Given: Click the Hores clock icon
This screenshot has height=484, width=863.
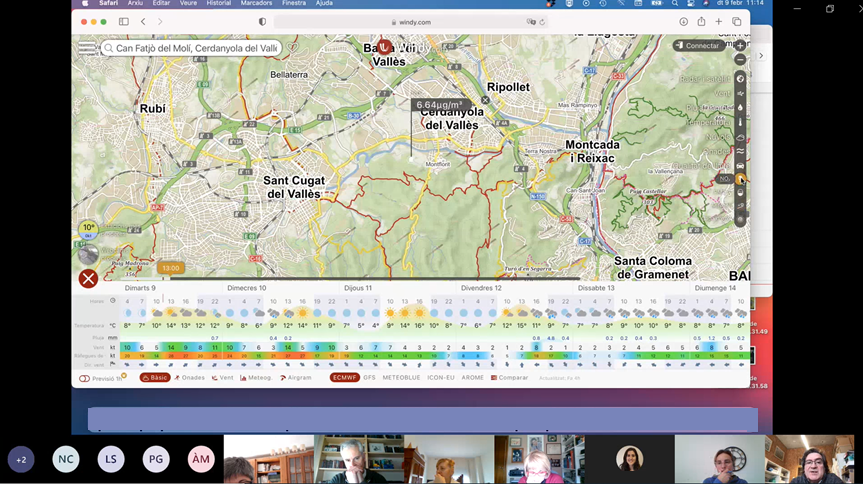Looking at the screenshot, I should pos(113,301).
